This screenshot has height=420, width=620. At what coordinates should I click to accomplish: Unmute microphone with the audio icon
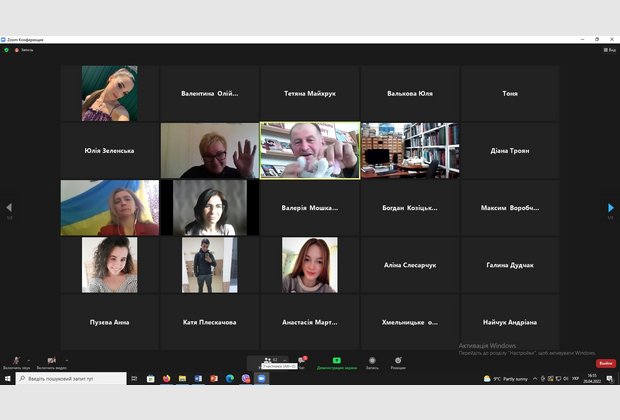tap(15, 361)
